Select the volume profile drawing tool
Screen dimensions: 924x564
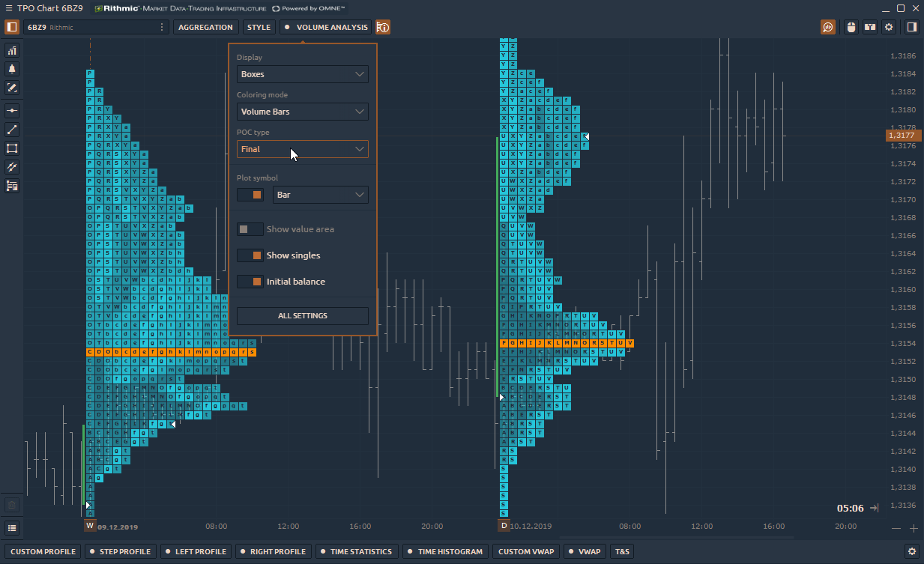pos(12,186)
